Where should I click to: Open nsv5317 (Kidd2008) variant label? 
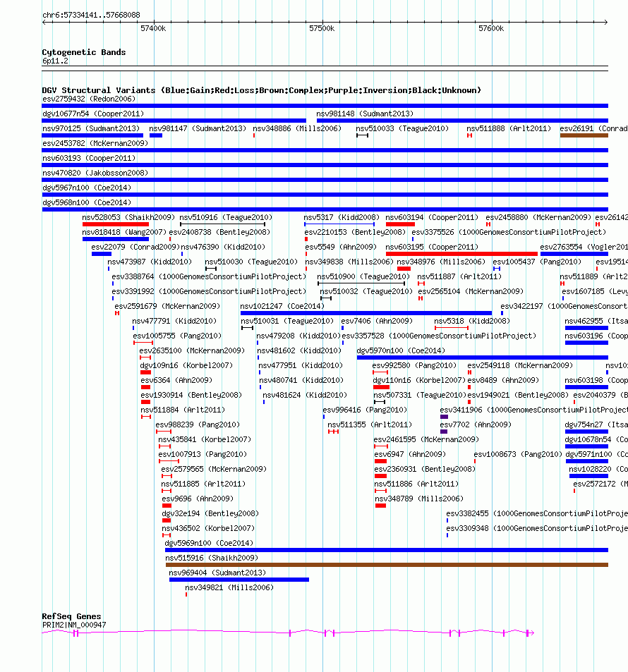coord(342,217)
